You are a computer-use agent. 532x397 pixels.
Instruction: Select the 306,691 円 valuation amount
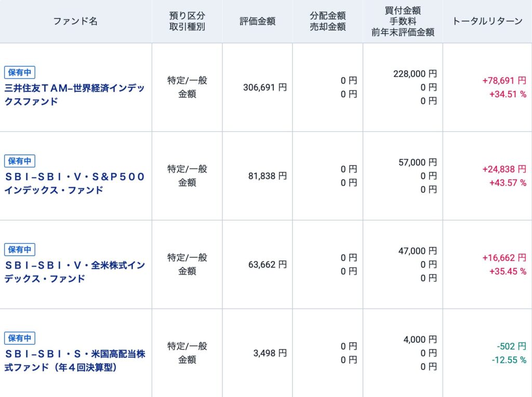(x=264, y=87)
